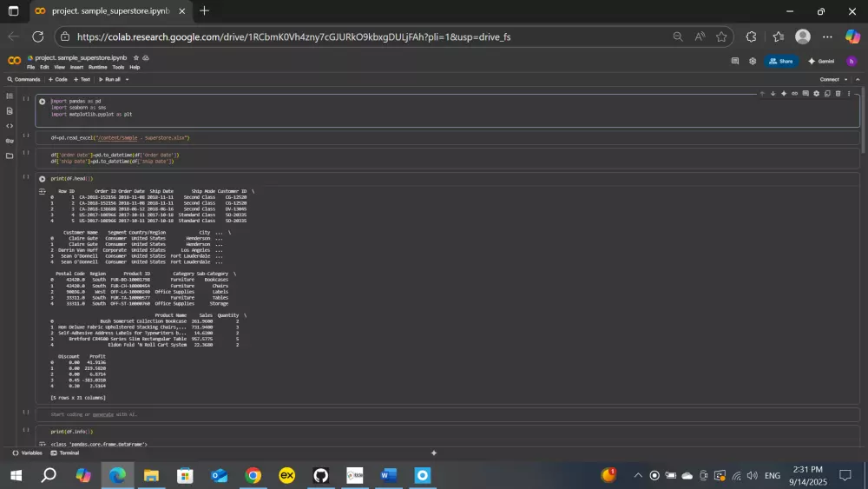This screenshot has height=489, width=868.
Task: Open the table of contents sidebar panel
Action: pyautogui.click(x=10, y=96)
